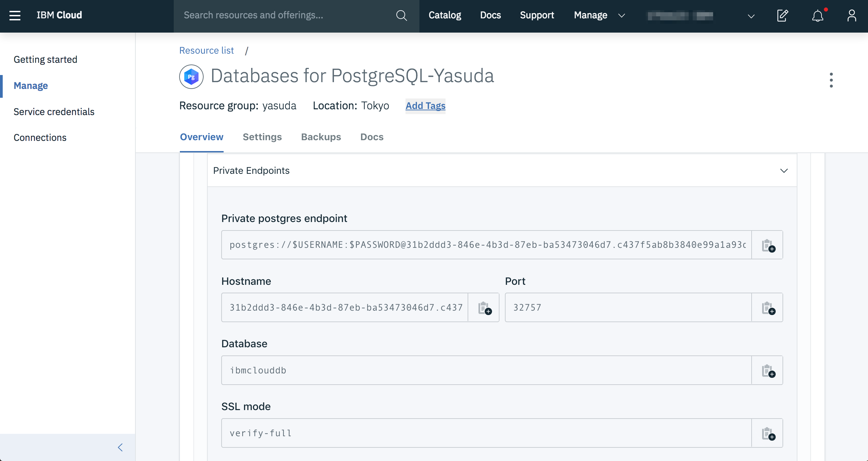
Task: Open the three-dot actions menu
Action: [831, 80]
